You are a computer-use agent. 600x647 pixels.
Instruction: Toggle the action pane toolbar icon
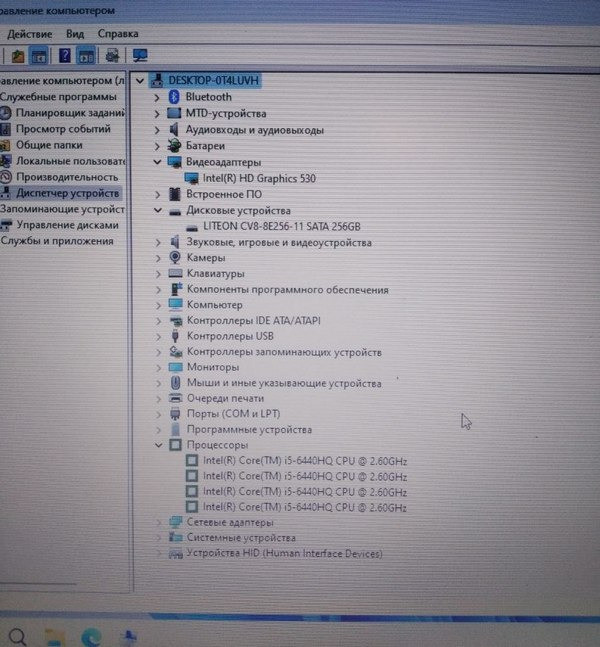click(86, 56)
